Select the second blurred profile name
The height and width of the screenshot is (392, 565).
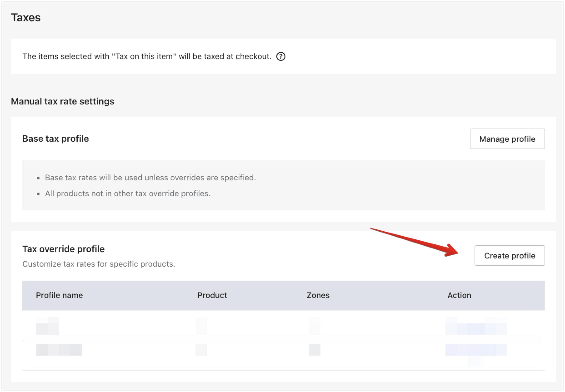[x=59, y=350]
